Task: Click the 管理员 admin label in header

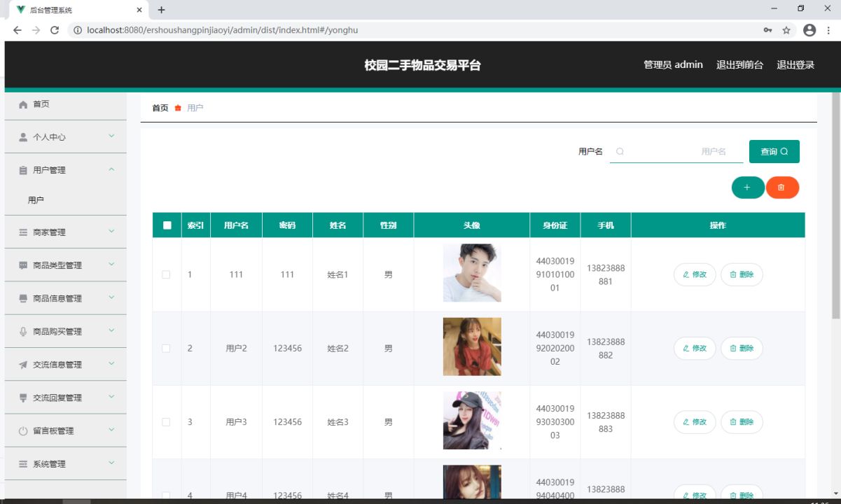Action: pos(673,65)
